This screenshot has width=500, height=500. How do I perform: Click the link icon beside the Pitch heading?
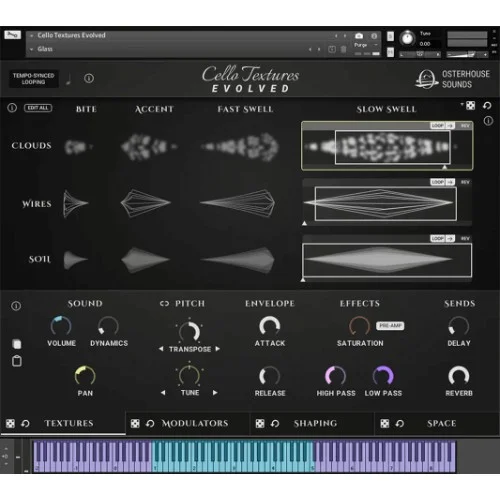(x=164, y=304)
